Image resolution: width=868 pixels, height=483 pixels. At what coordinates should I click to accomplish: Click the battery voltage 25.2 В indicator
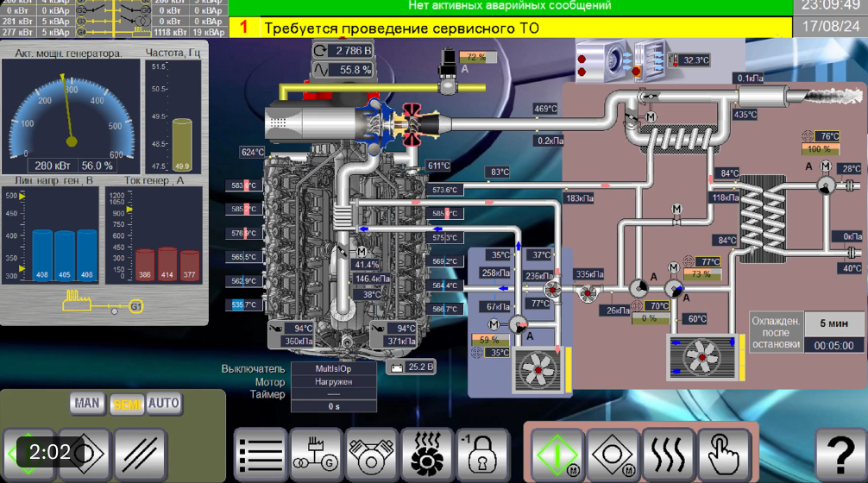click(x=412, y=367)
